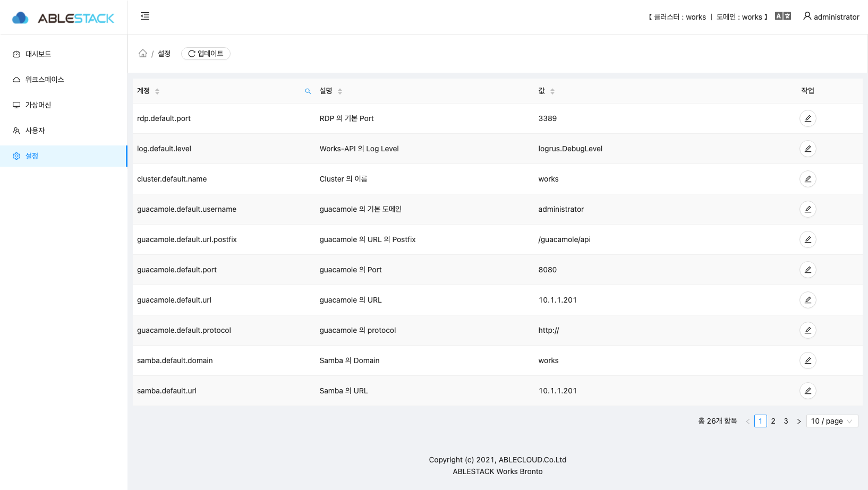The width and height of the screenshot is (868, 490).
Task: Click the 설정 breadcrumb link
Action: pos(164,53)
